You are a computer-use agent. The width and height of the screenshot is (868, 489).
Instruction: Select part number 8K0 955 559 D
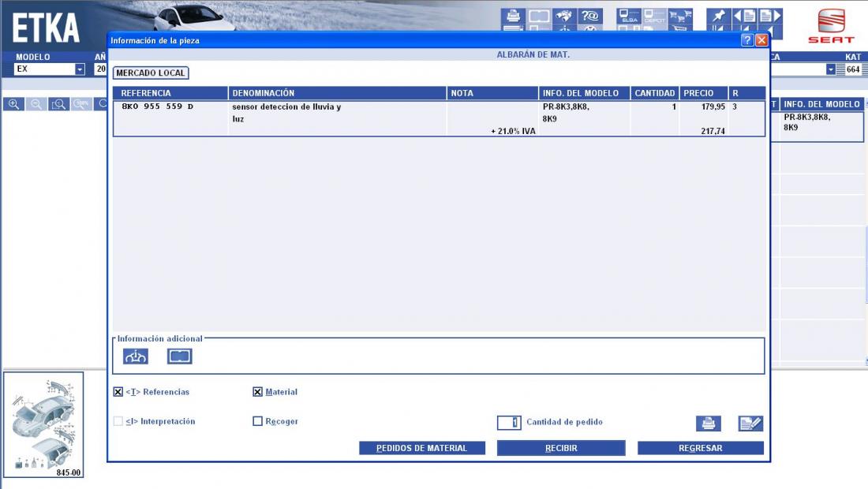point(158,106)
